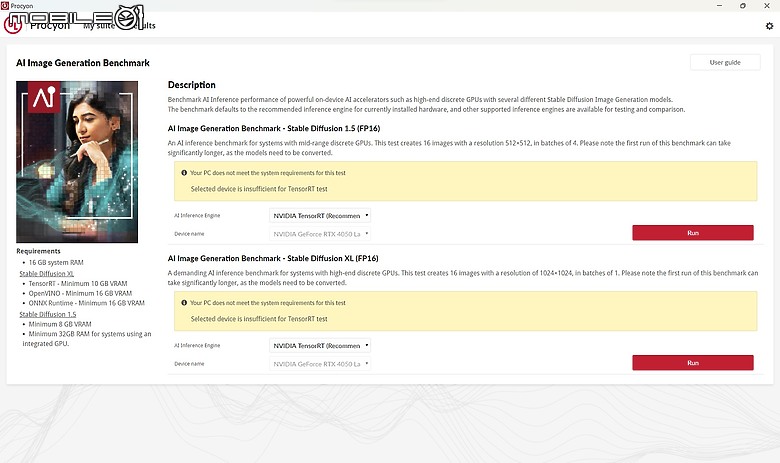780x463 pixels.
Task: Click info icon in Stable Diffusion XL warning
Action: click(184, 303)
